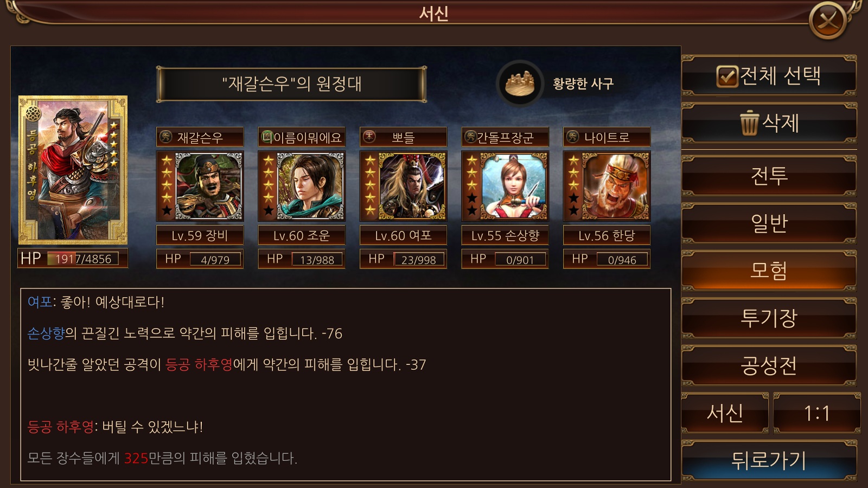Click the faction badge beside 재갈슨우

[165, 137]
